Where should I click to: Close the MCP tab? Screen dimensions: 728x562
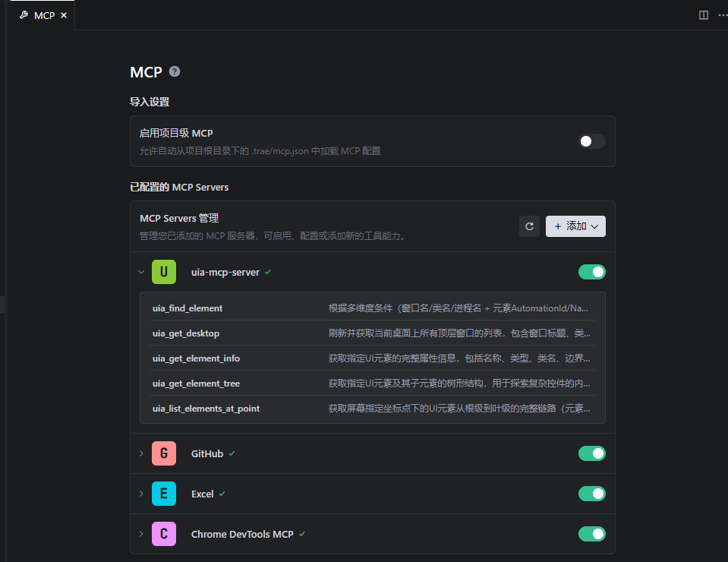(64, 15)
